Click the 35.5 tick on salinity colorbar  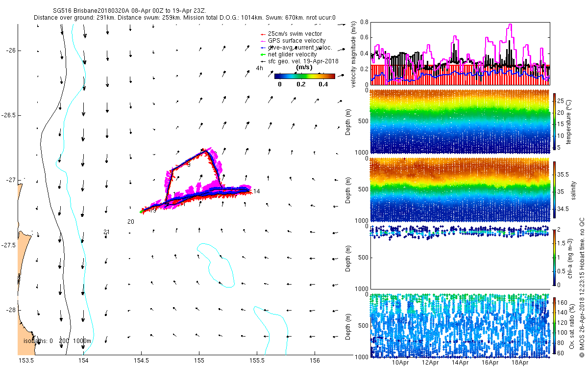pos(564,175)
